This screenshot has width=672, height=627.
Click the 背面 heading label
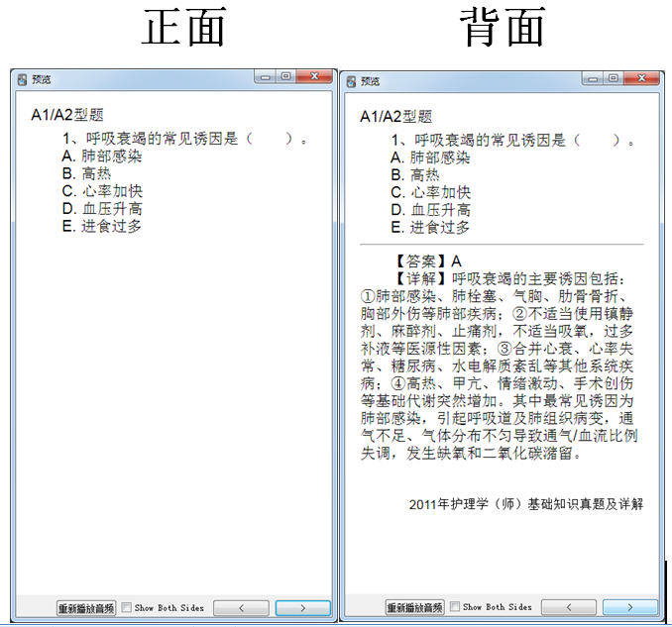(502, 27)
